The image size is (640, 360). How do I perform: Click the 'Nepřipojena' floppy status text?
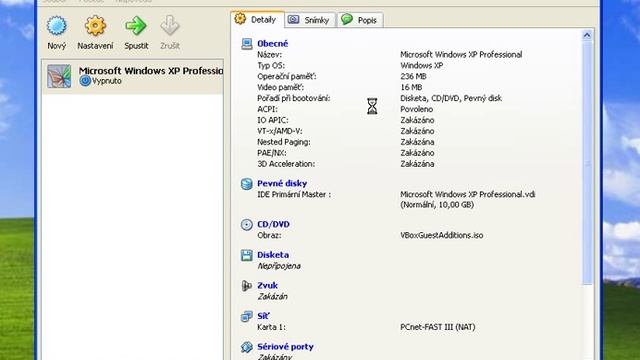279,266
